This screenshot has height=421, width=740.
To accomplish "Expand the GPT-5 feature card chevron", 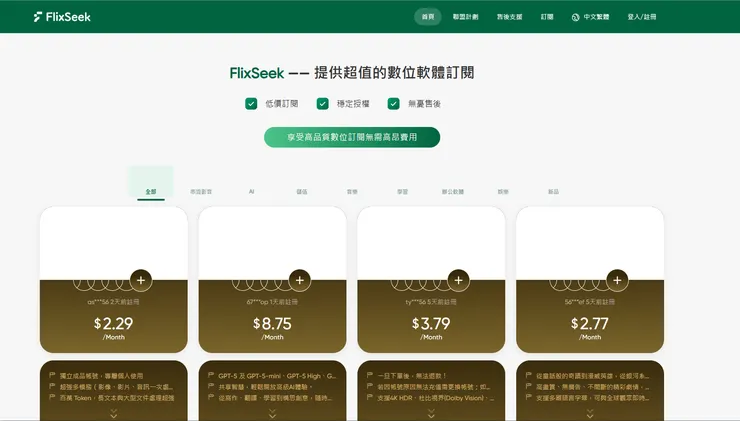I will point(272,414).
